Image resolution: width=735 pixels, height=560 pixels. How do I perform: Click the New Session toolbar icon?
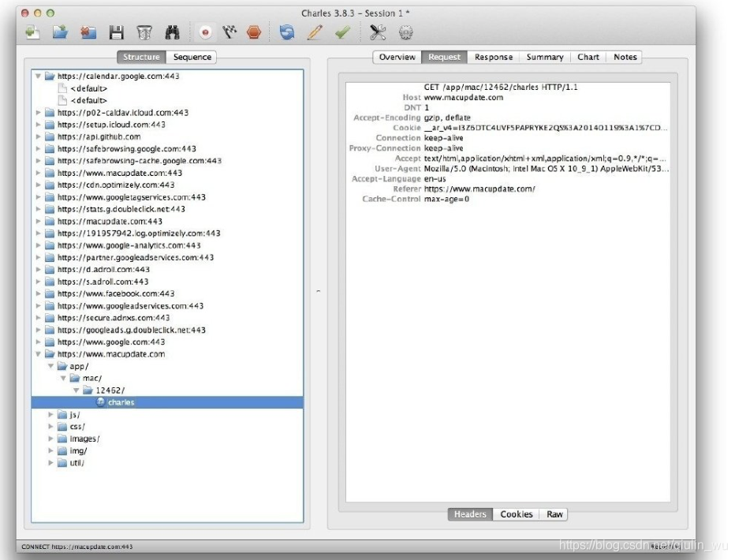click(32, 32)
